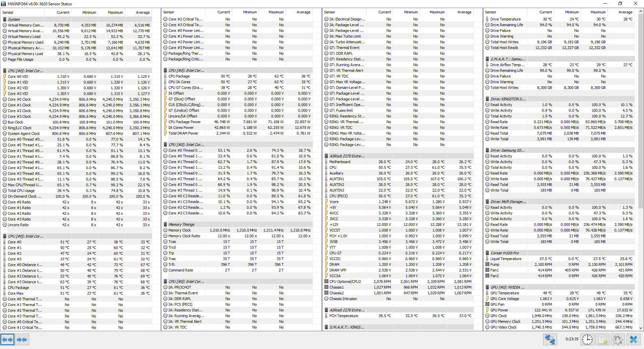Image resolution: width=644 pixels, height=349 pixels.
Task: Click the Average header above Drive Temperature row
Action: click(626, 12)
